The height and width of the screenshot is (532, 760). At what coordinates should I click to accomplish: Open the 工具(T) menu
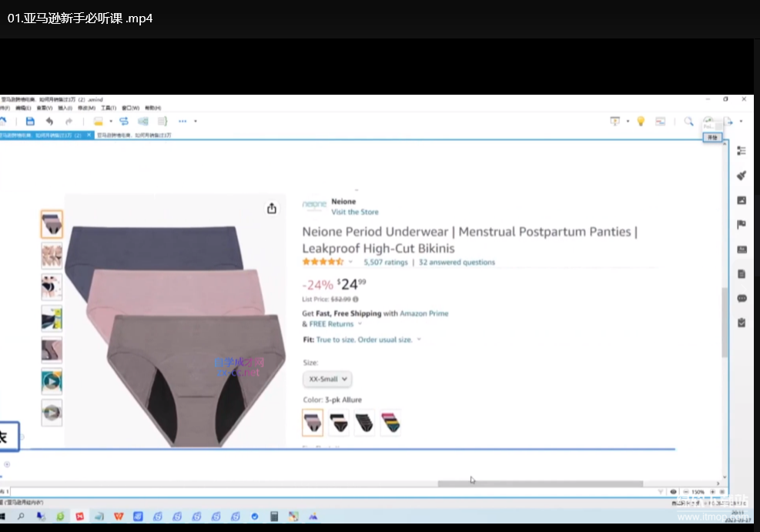click(x=109, y=108)
